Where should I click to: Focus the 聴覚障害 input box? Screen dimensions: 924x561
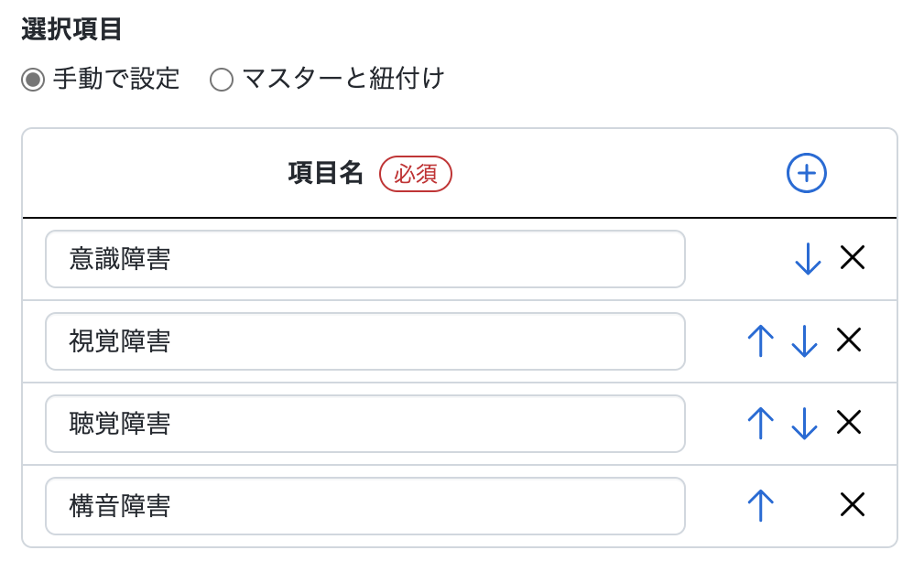tap(364, 424)
